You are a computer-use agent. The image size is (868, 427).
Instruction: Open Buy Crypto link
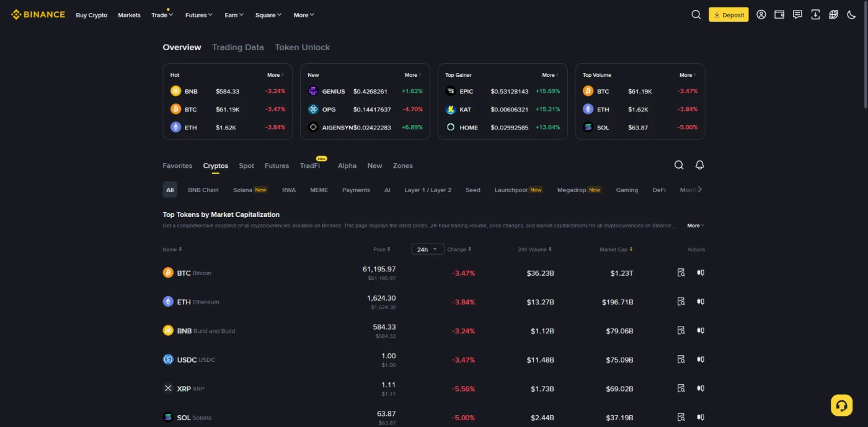(92, 15)
